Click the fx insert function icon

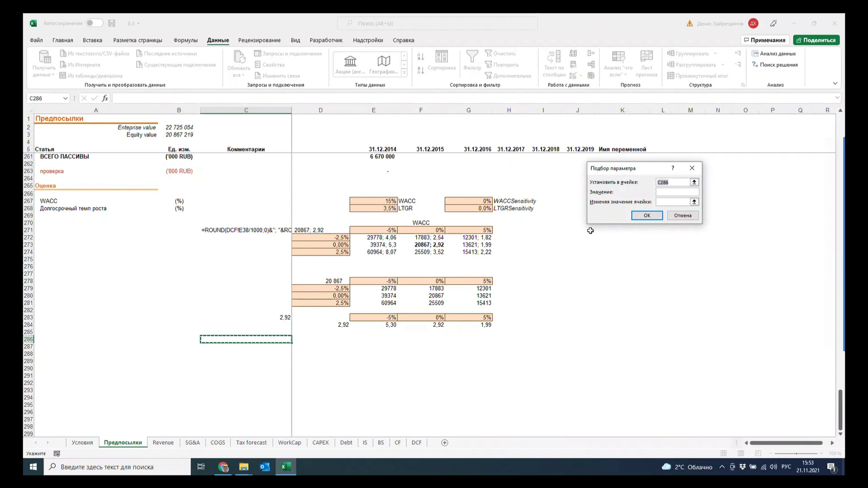click(x=105, y=98)
